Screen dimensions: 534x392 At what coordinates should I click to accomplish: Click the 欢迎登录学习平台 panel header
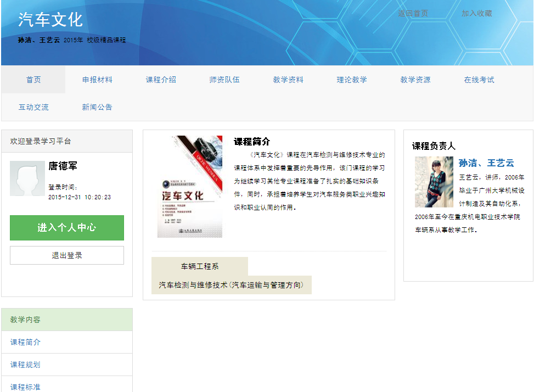[67, 141]
